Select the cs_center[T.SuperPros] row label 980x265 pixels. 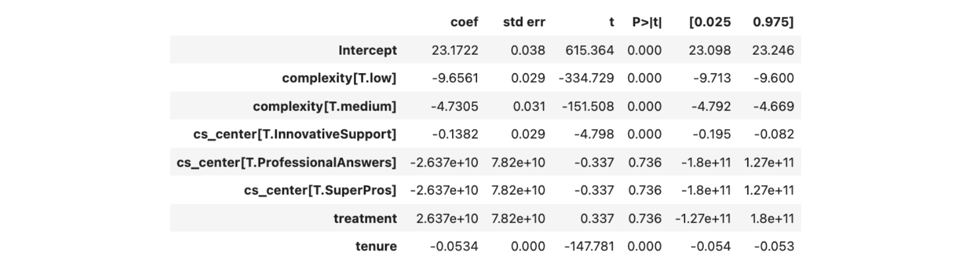point(320,190)
